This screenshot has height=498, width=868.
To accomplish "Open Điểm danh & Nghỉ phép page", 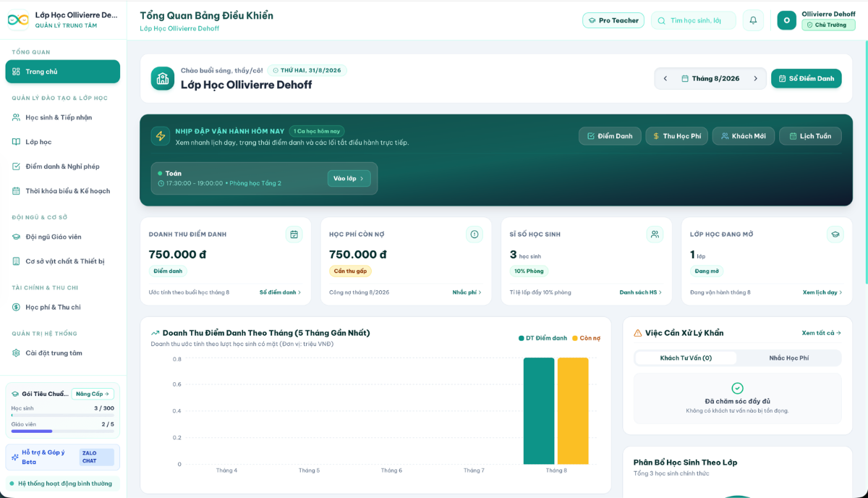I will tap(63, 166).
